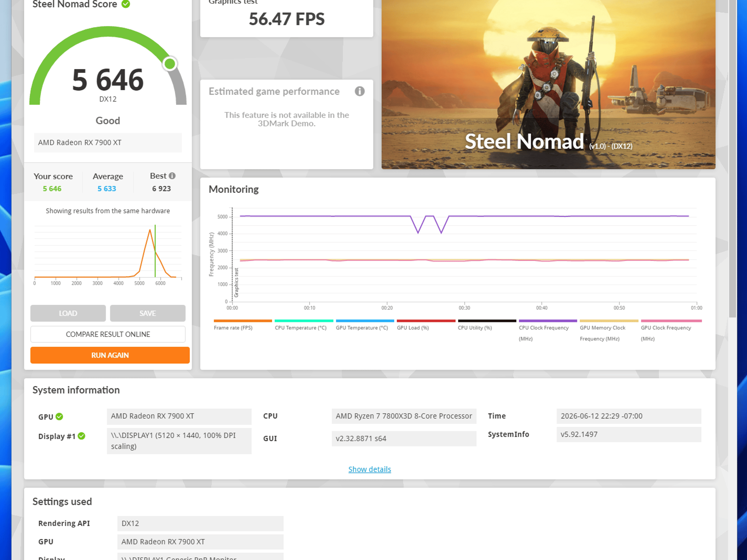Click Your score value 5 646
Screen dimensions: 747x560
pyautogui.click(x=52, y=188)
